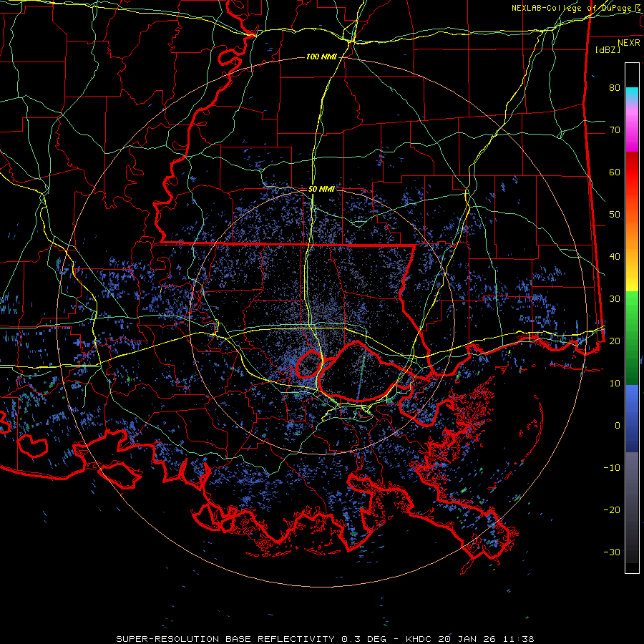This screenshot has width=644, height=644.
Task: Click the blue band of the reflectivity color bar
Action: [632, 418]
